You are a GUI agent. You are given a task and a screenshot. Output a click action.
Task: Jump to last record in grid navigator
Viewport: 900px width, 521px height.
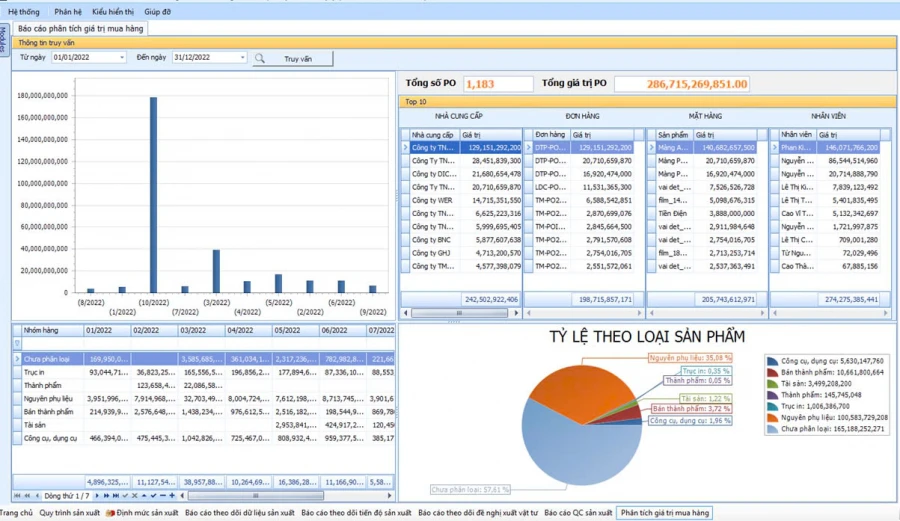115,496
